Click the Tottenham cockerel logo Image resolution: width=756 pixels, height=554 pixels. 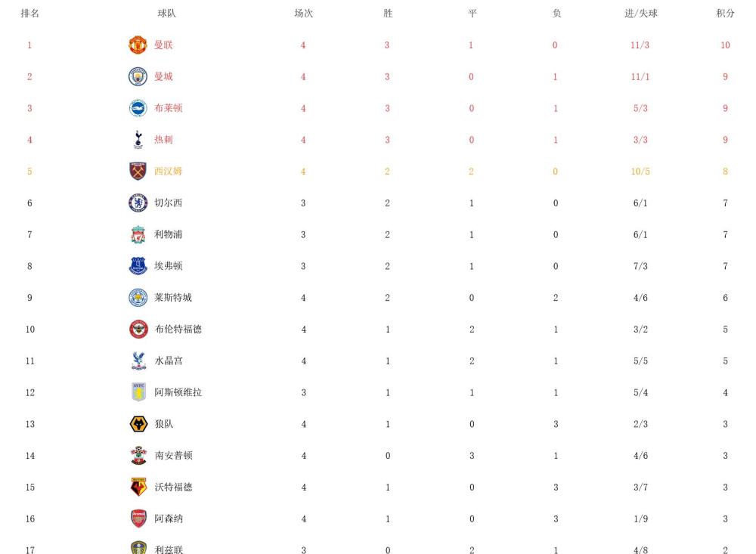tap(138, 140)
